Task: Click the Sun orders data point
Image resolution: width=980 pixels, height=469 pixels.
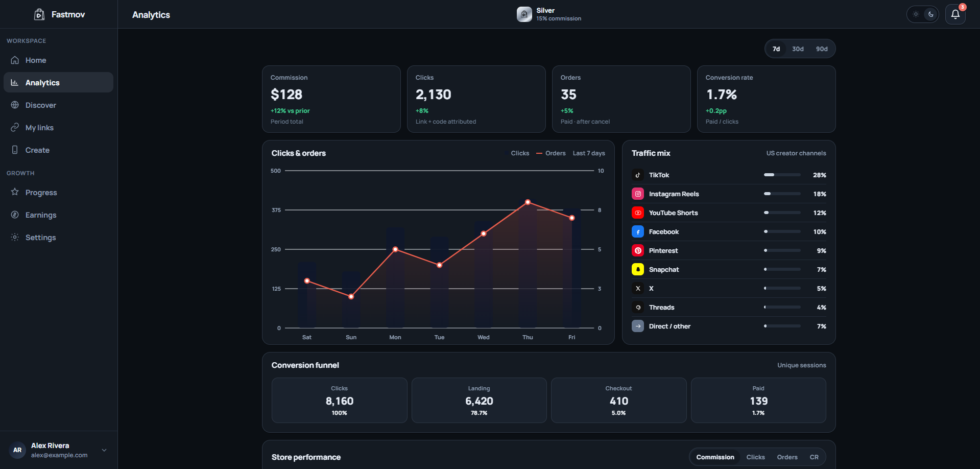Action: point(351,296)
